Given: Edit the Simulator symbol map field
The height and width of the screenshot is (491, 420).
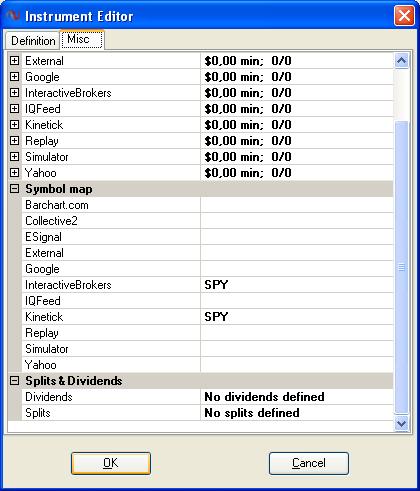Looking at the screenshot, I should (297, 349).
